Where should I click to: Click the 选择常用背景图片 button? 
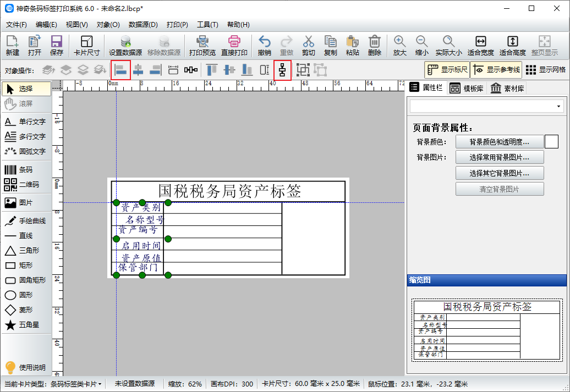point(499,158)
